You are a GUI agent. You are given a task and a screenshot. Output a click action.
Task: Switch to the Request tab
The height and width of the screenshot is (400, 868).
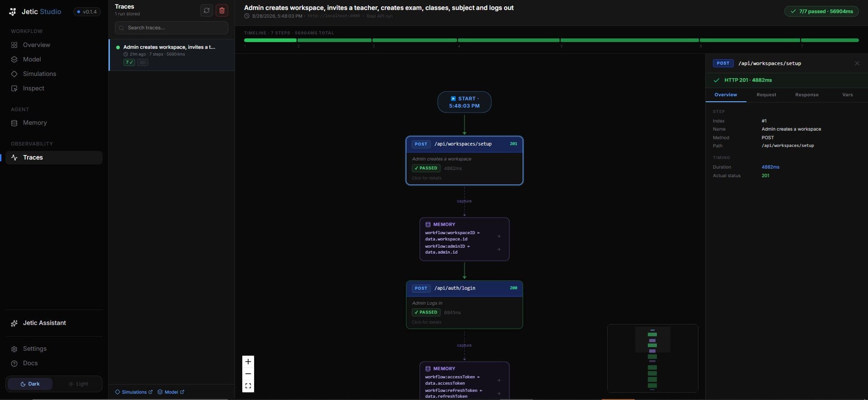pyautogui.click(x=766, y=95)
